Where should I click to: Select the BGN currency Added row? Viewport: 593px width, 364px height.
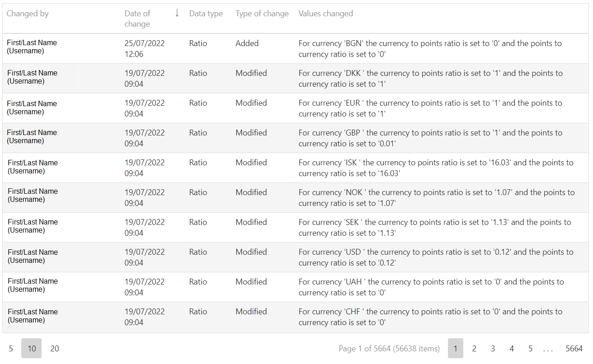(296, 49)
